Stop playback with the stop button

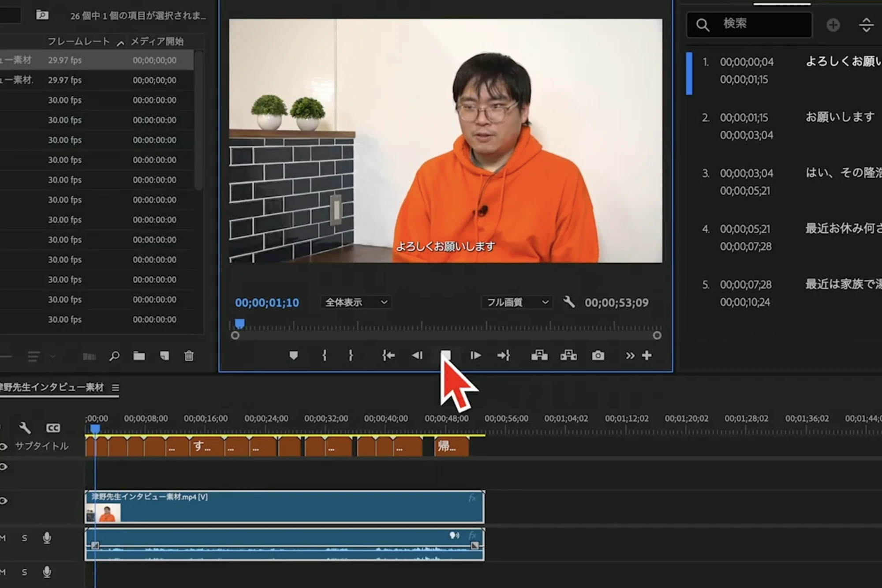446,355
